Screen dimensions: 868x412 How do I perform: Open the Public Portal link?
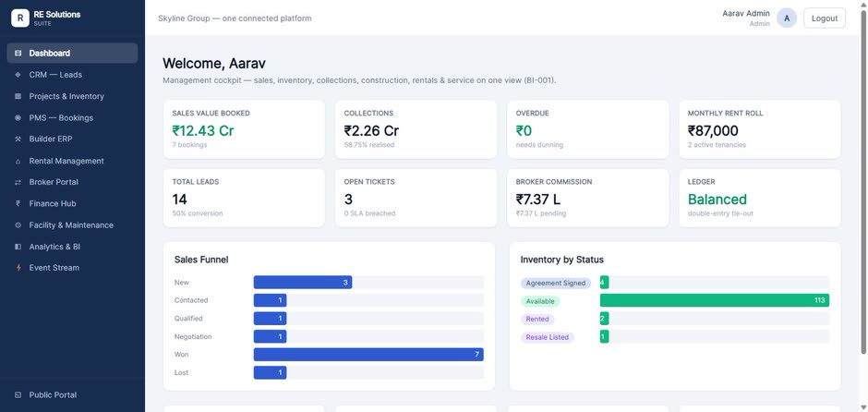[72, 395]
